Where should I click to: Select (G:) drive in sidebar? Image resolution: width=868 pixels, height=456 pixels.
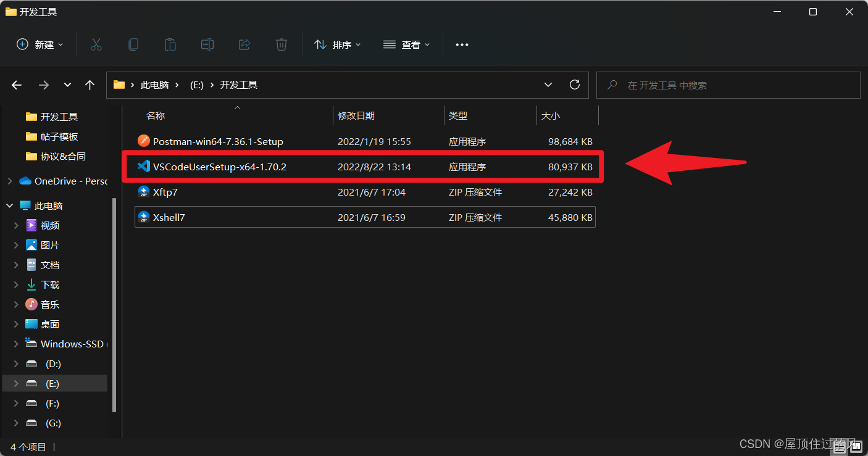pyautogui.click(x=53, y=423)
